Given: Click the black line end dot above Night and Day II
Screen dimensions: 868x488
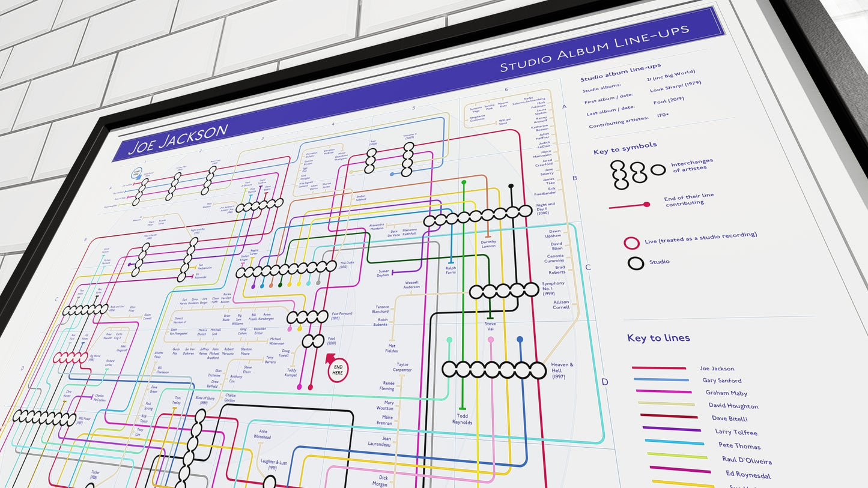Looking at the screenshot, I should coord(511,187).
